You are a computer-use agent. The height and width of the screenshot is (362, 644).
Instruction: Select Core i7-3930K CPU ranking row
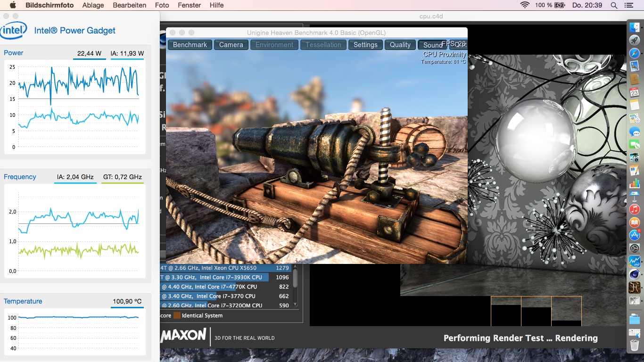tap(225, 277)
